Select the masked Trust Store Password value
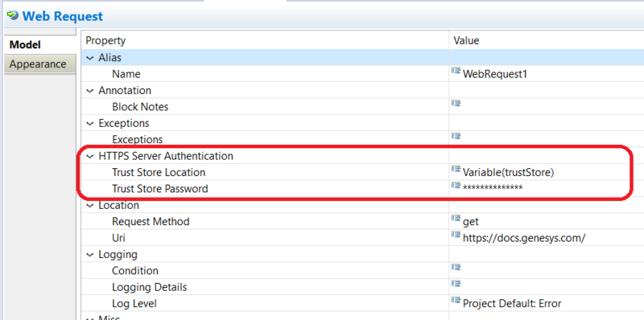The width and height of the screenshot is (644, 320). (x=493, y=188)
